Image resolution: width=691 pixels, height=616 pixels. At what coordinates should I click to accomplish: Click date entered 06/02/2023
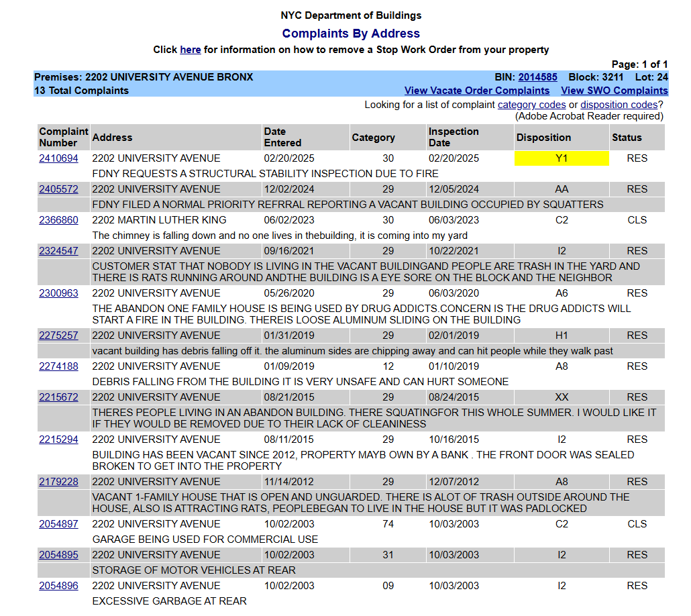pyautogui.click(x=289, y=220)
